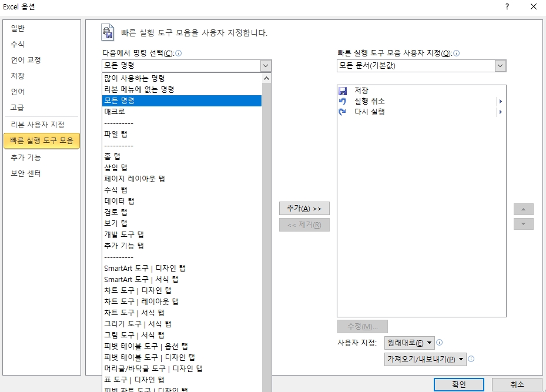Screen dimensions: 546x392
Task: Choose 삽입 탭 from the list
Action: click(182, 167)
